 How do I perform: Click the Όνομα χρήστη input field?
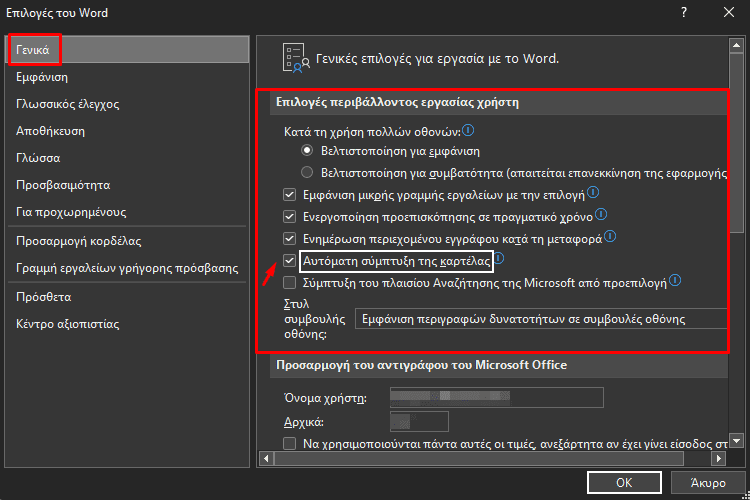496,397
